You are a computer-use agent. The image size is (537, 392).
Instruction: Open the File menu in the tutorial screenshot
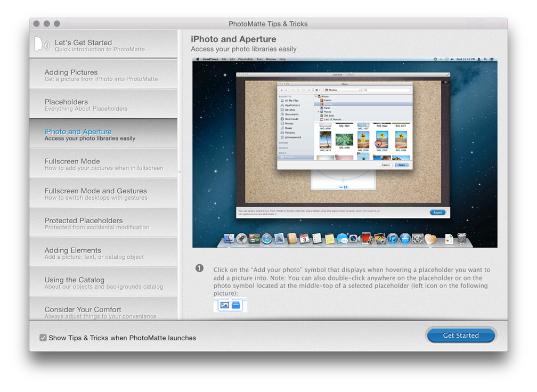[x=224, y=59]
